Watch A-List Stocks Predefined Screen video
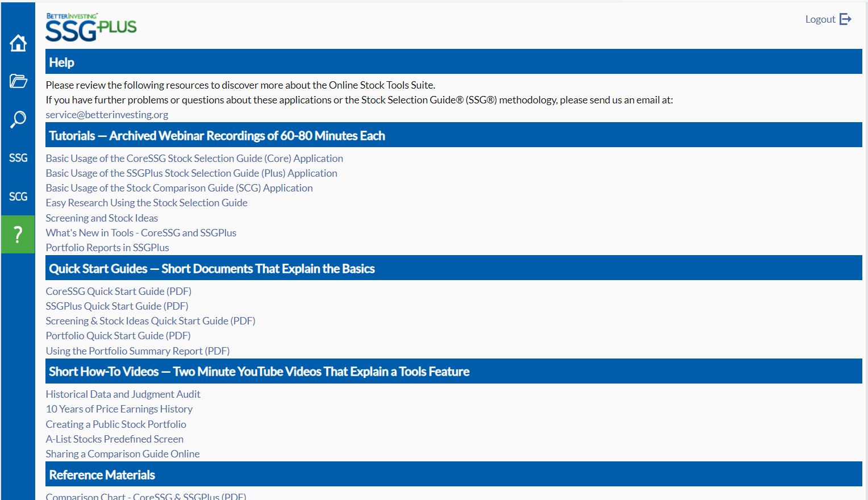868x500 pixels. point(115,439)
